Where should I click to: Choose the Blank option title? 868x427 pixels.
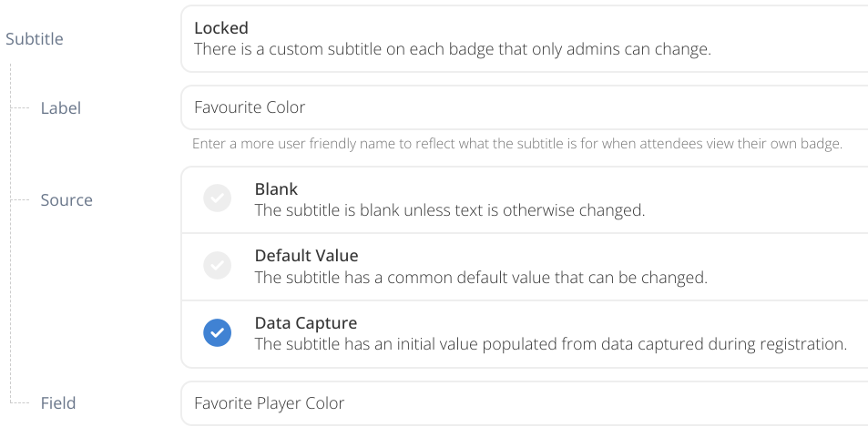(x=276, y=189)
